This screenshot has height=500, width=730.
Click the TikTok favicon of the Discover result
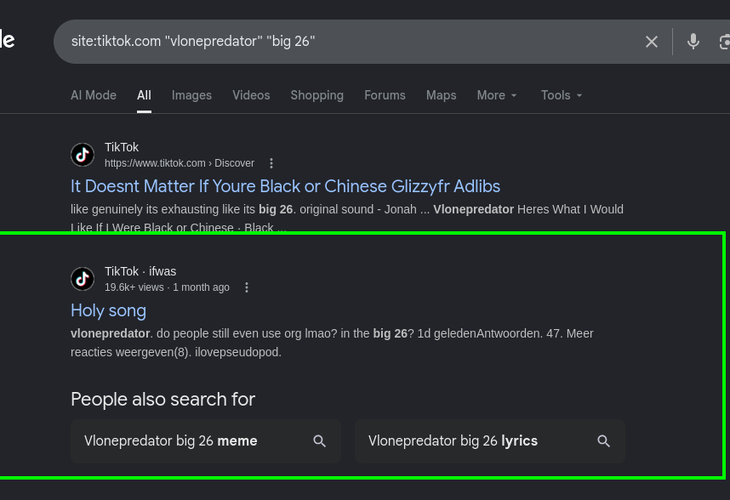point(82,155)
